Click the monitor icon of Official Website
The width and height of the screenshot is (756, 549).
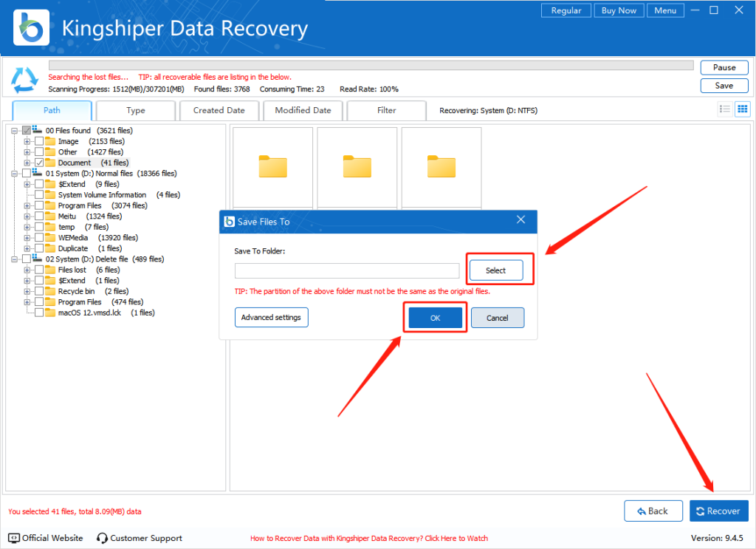click(x=14, y=538)
